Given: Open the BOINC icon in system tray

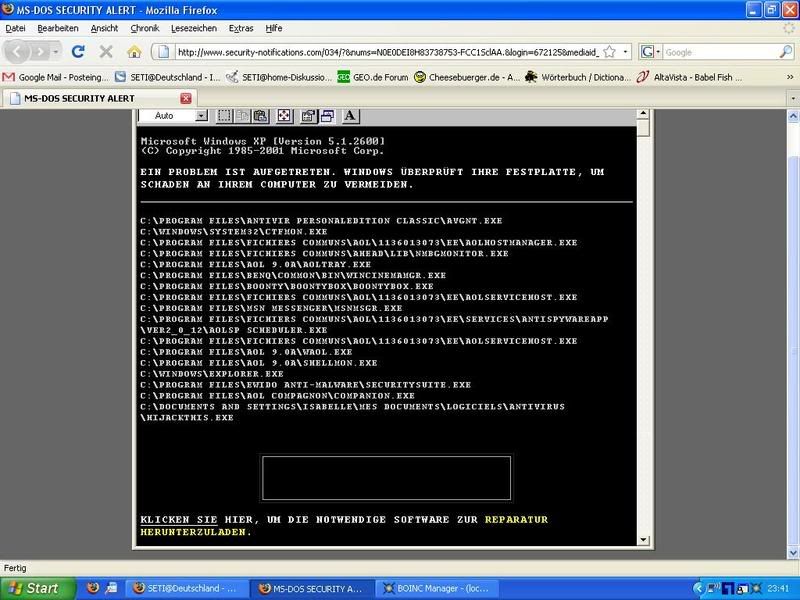Looking at the screenshot, I should [x=755, y=588].
